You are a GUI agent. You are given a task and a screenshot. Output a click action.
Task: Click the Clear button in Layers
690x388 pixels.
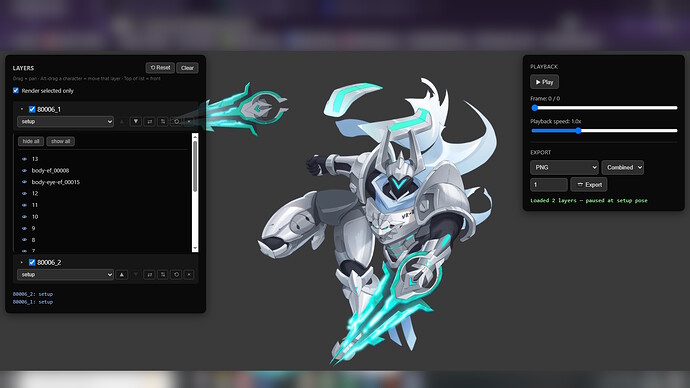[187, 68]
